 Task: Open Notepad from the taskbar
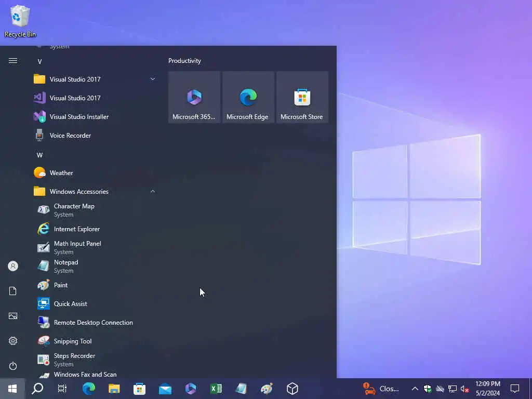click(x=241, y=389)
